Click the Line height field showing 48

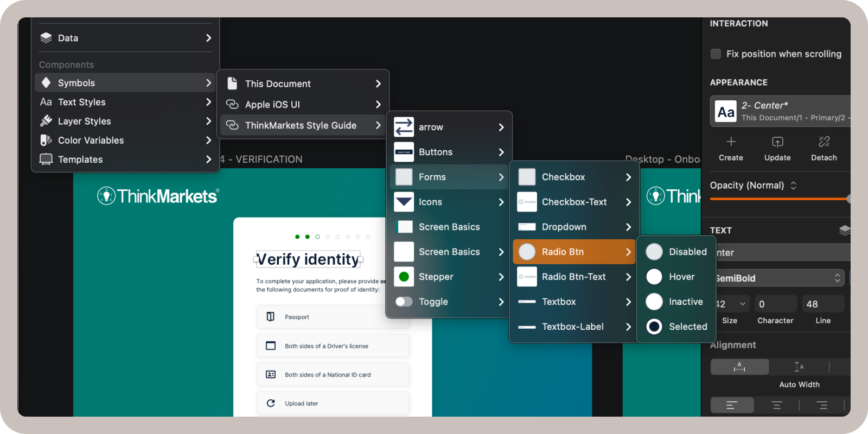823,304
